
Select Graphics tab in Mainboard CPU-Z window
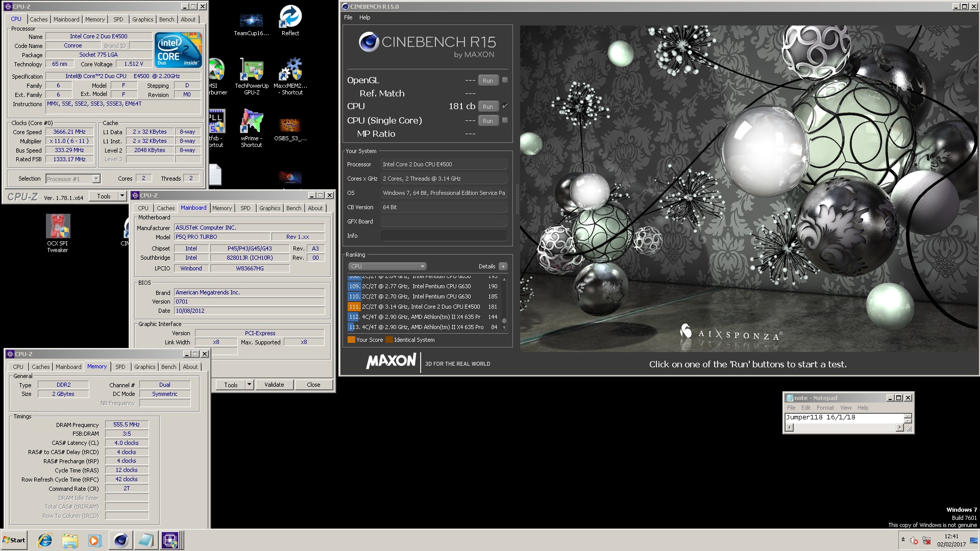pyautogui.click(x=269, y=208)
